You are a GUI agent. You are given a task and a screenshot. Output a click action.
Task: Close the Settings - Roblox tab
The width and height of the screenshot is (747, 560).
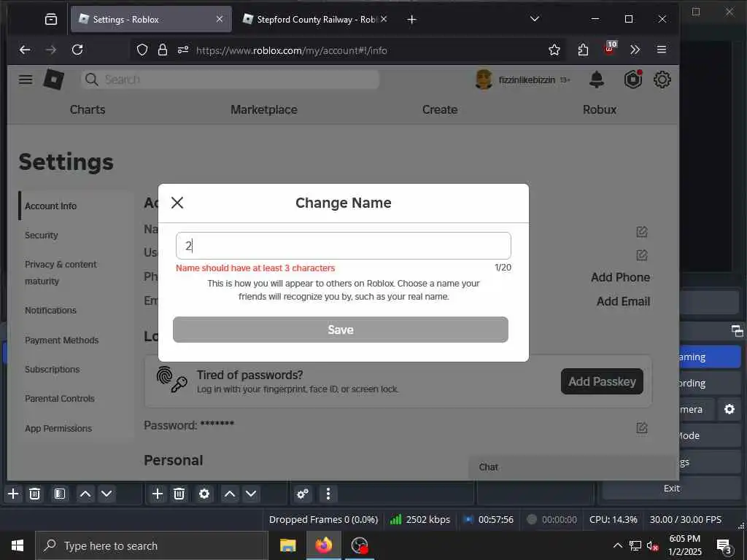click(219, 19)
